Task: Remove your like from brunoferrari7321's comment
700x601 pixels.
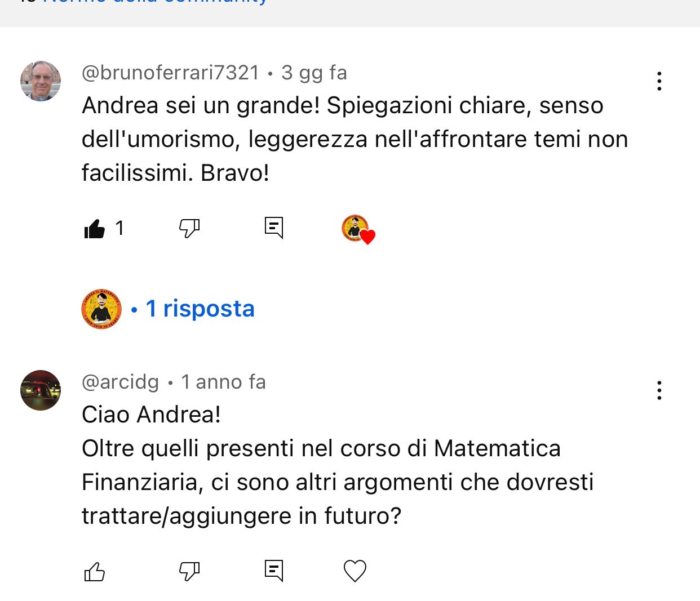Action: pos(95,229)
